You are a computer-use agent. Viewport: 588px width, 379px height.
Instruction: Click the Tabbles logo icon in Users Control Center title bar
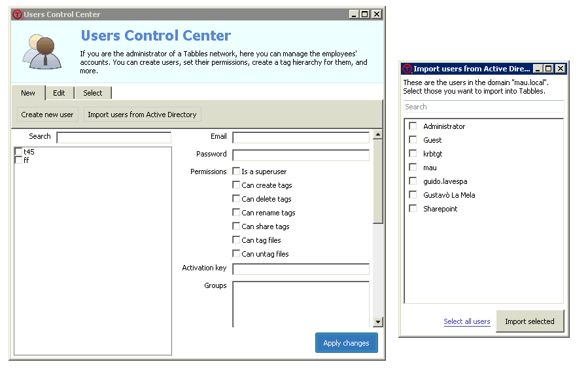[x=17, y=14]
